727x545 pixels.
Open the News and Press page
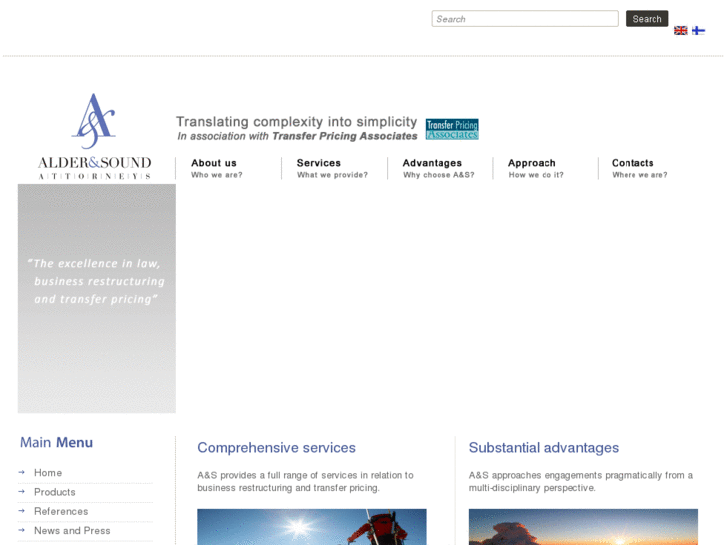(x=72, y=531)
